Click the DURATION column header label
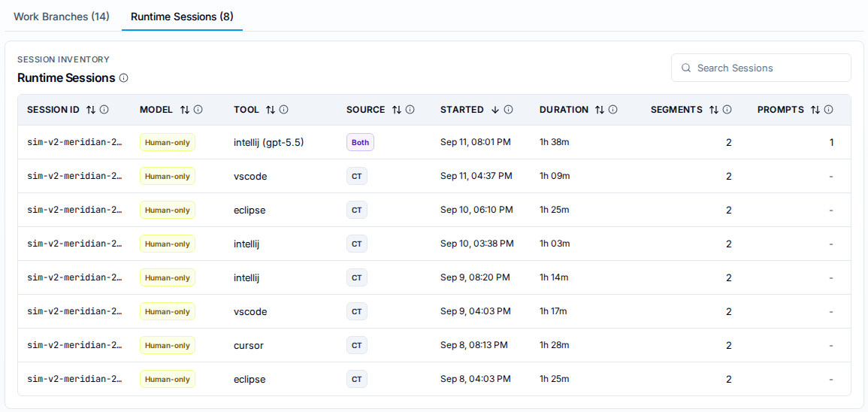The image size is (868, 412). tap(564, 110)
